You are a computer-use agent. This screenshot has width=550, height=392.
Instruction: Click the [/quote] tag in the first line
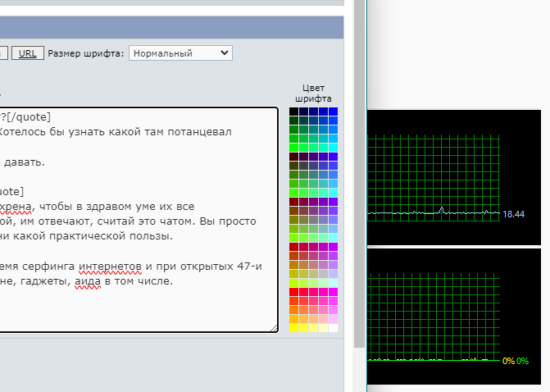click(x=29, y=117)
